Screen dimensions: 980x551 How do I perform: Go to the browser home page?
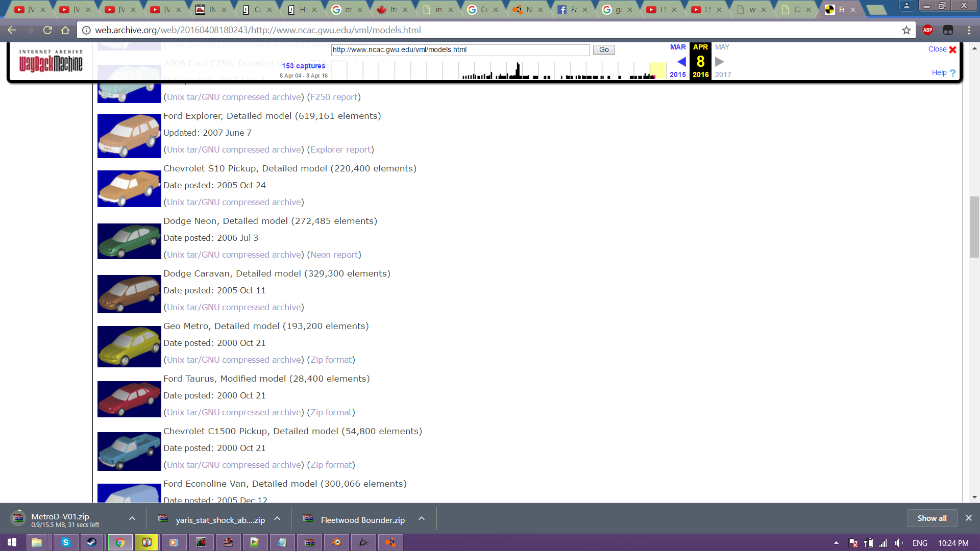click(65, 30)
